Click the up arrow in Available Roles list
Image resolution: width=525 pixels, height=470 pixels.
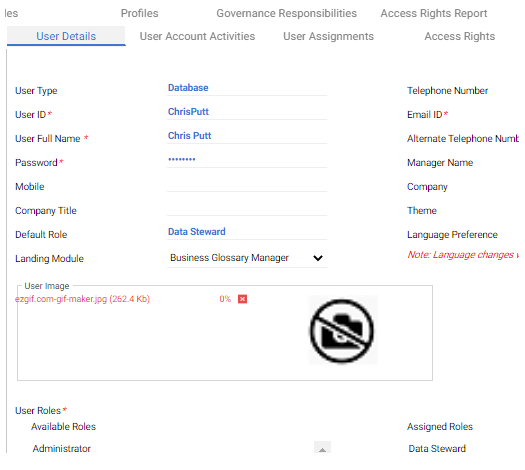pyautogui.click(x=322, y=448)
